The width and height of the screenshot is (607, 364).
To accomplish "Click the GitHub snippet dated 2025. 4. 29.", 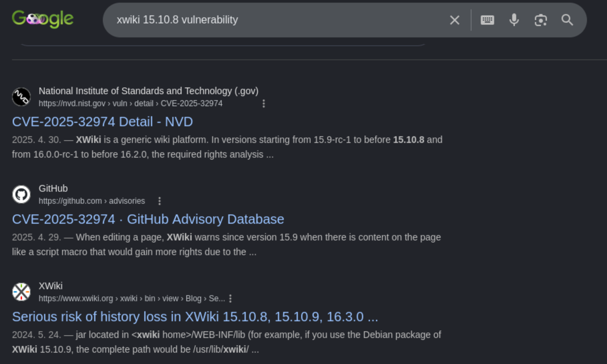I will [x=227, y=244].
